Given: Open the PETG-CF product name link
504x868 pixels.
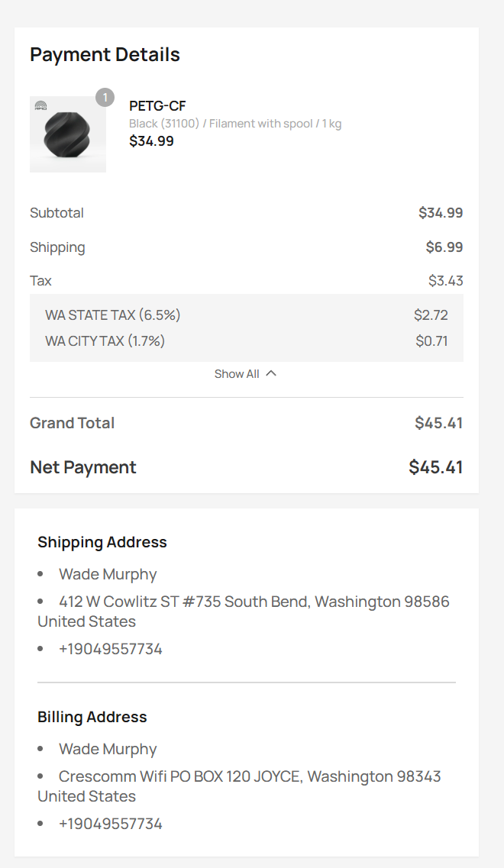Looking at the screenshot, I should point(157,106).
